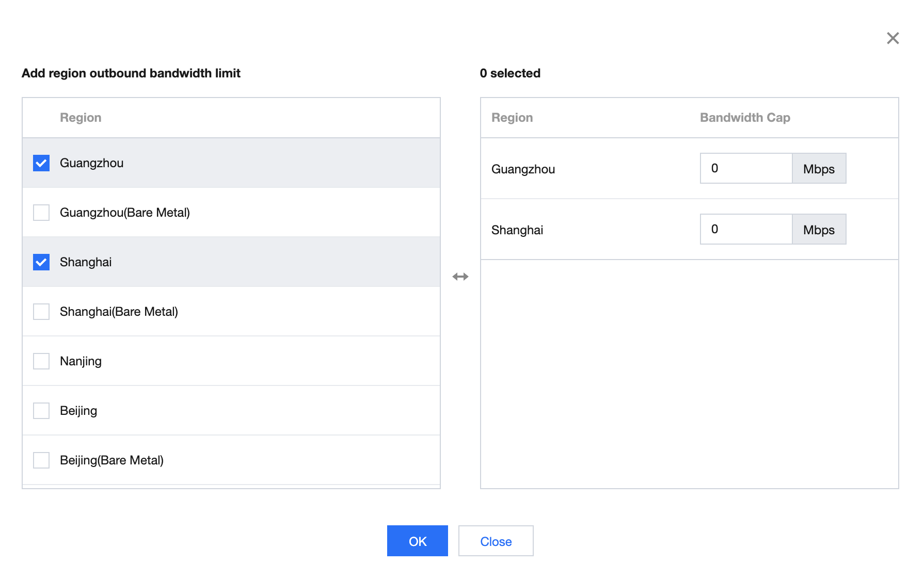The width and height of the screenshot is (924, 580).
Task: Enable the Shanghai(Bare Metal) checkbox
Action: click(x=41, y=311)
